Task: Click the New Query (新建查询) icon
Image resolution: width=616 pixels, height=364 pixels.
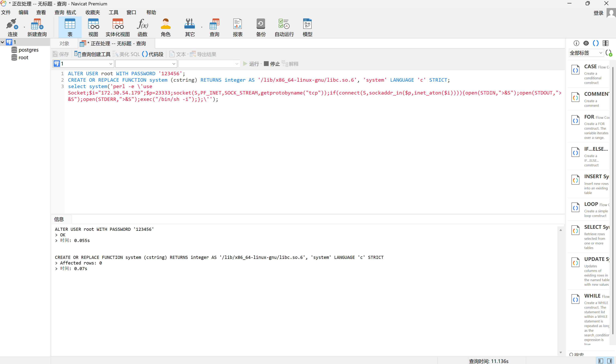Action: (x=37, y=27)
